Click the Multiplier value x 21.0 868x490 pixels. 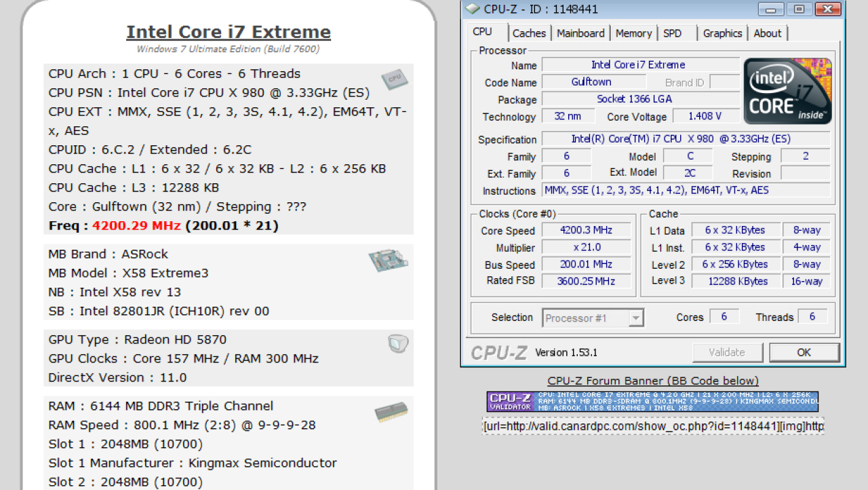pyautogui.click(x=586, y=248)
